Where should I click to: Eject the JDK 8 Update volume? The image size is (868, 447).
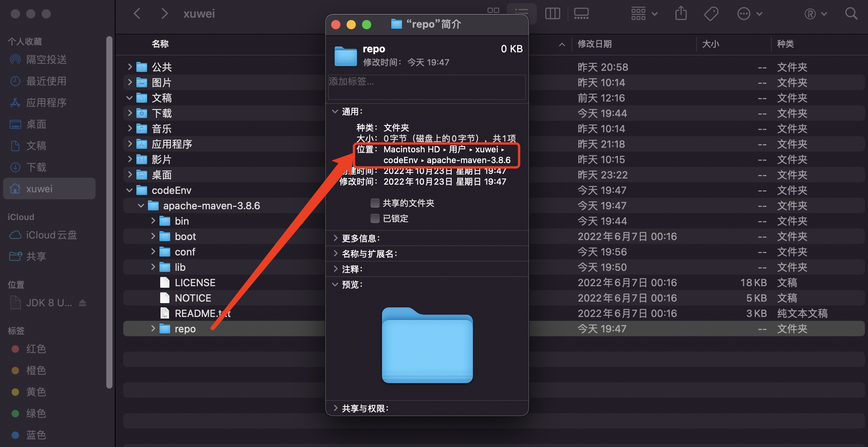click(82, 303)
